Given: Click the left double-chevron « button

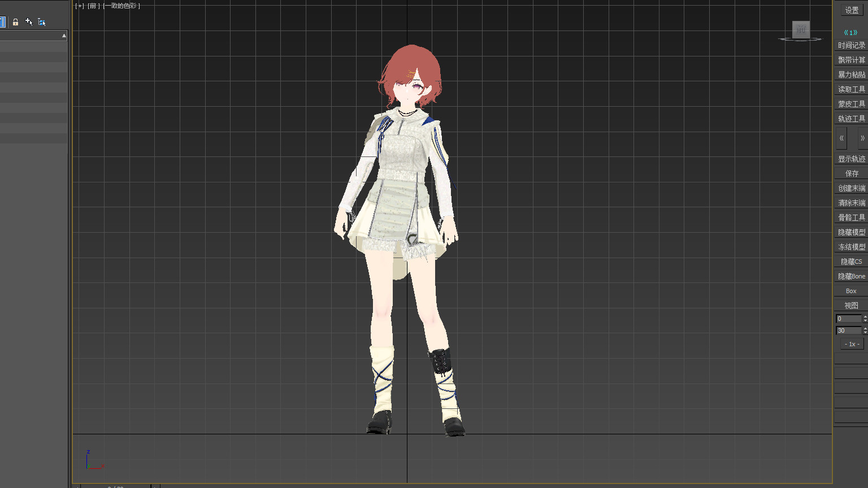Looking at the screenshot, I should point(841,138).
